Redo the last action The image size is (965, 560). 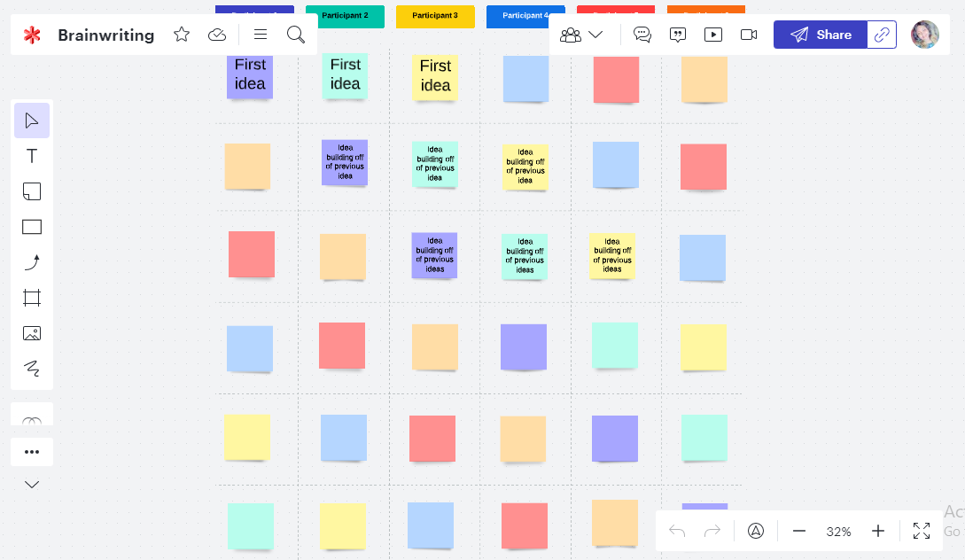tap(712, 531)
